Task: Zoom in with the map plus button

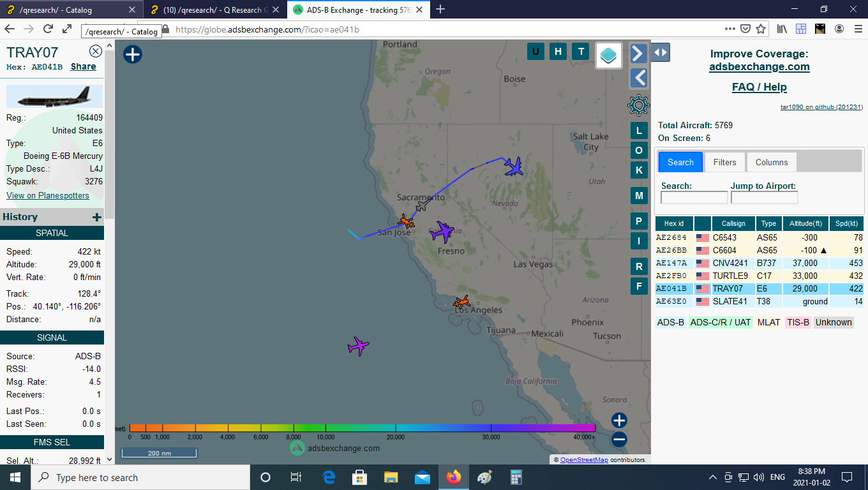Action: [x=619, y=420]
